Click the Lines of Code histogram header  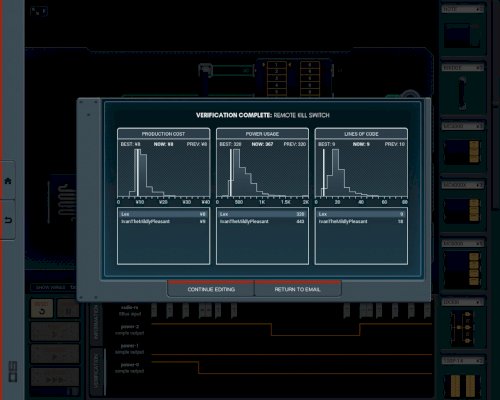(x=361, y=134)
